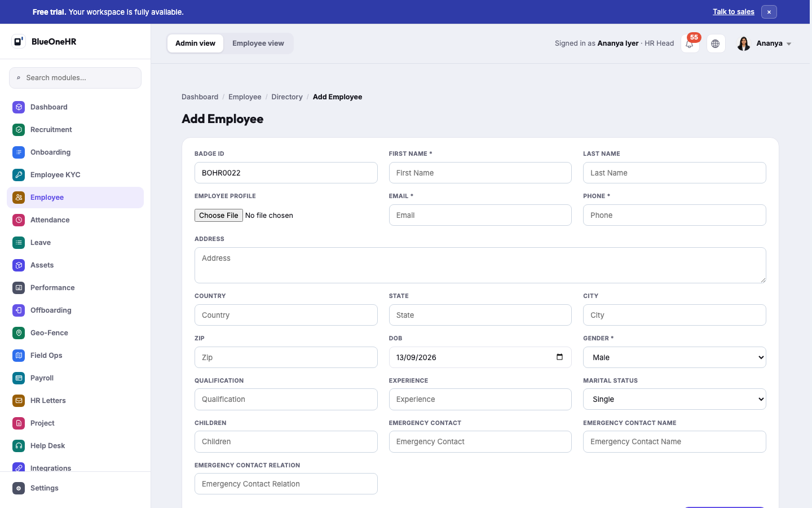812x508 pixels.
Task: Click the Assets box icon
Action: pyautogui.click(x=19, y=265)
